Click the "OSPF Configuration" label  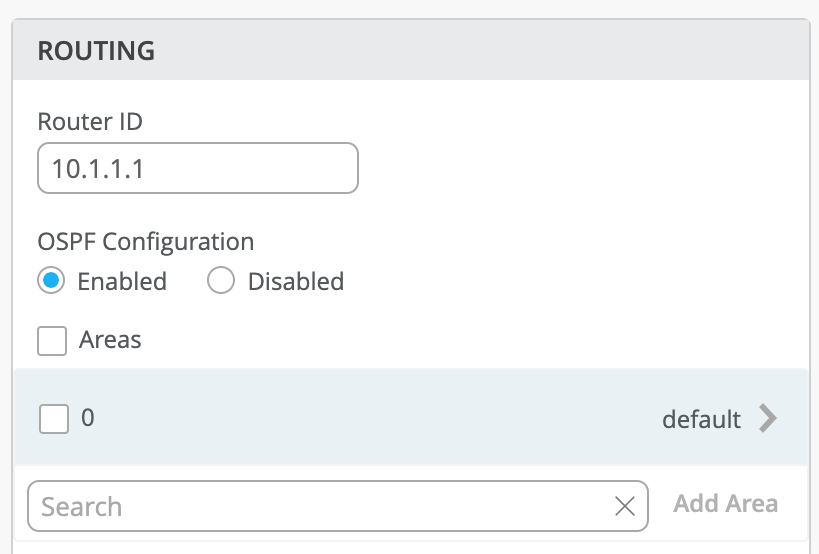pyautogui.click(x=146, y=241)
